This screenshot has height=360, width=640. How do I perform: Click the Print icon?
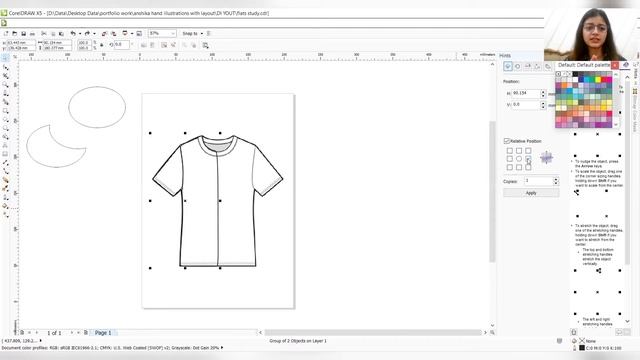pyautogui.click(x=32, y=33)
